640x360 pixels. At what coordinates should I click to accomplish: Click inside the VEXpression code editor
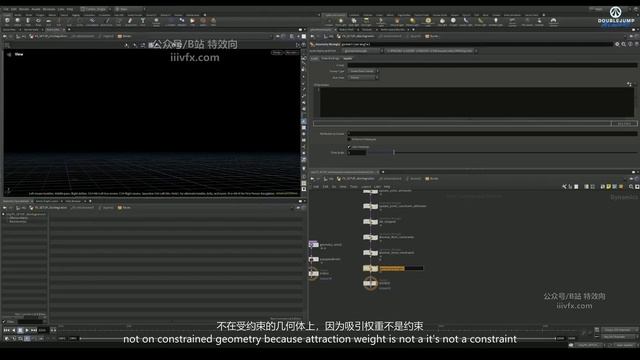pos(476,102)
